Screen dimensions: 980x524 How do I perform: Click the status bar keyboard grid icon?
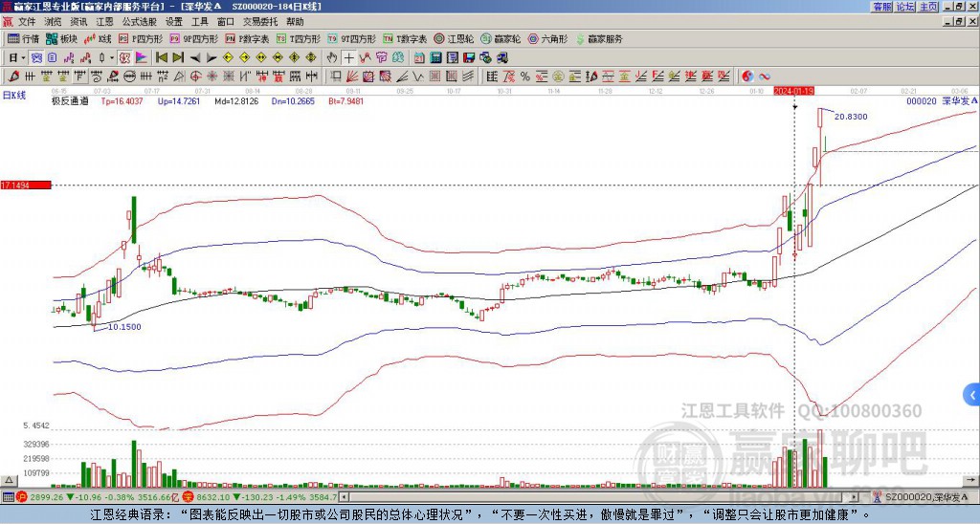coord(8,497)
